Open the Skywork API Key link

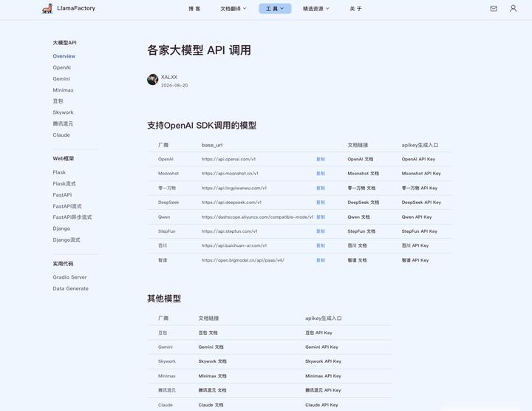tap(323, 361)
